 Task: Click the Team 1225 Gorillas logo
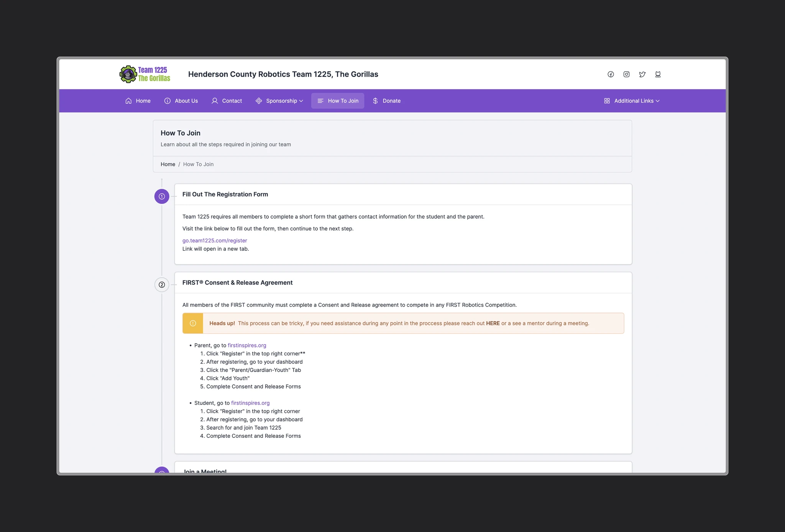click(145, 74)
